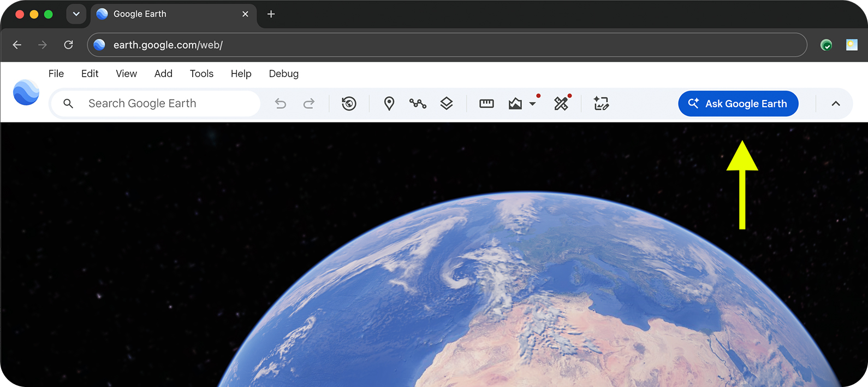Click the building-outline tool with red dot
Image resolution: width=868 pixels, height=387 pixels.
coord(515,103)
